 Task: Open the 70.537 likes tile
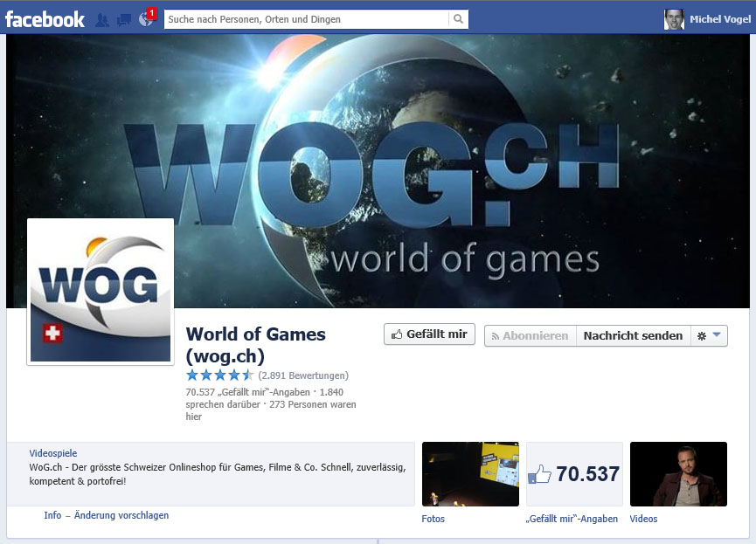click(x=575, y=474)
